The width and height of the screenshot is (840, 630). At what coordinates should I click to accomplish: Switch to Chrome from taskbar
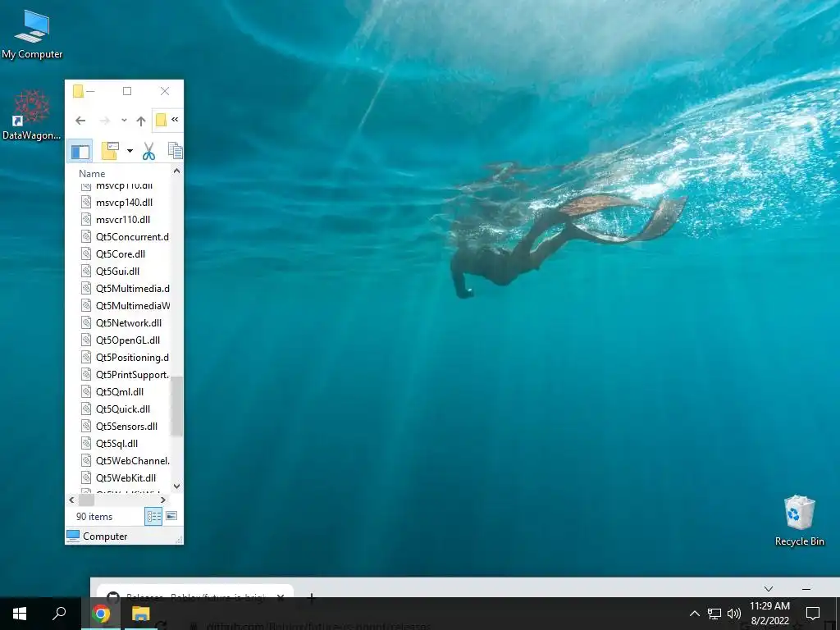tap(101, 614)
